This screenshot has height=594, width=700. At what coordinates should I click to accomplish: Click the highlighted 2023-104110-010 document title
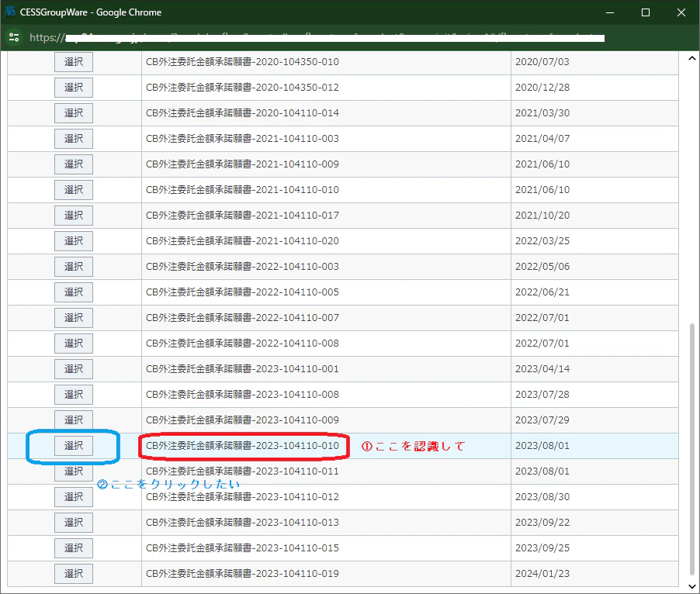[x=241, y=445]
